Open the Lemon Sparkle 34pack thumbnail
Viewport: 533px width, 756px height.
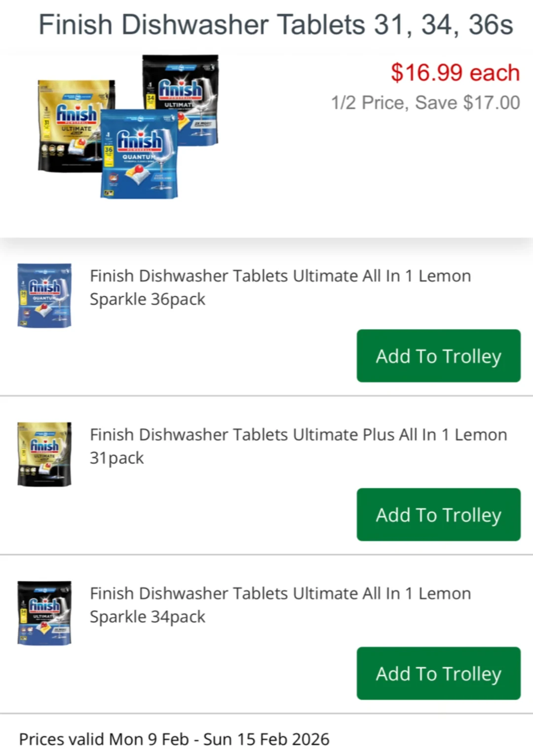[44, 613]
